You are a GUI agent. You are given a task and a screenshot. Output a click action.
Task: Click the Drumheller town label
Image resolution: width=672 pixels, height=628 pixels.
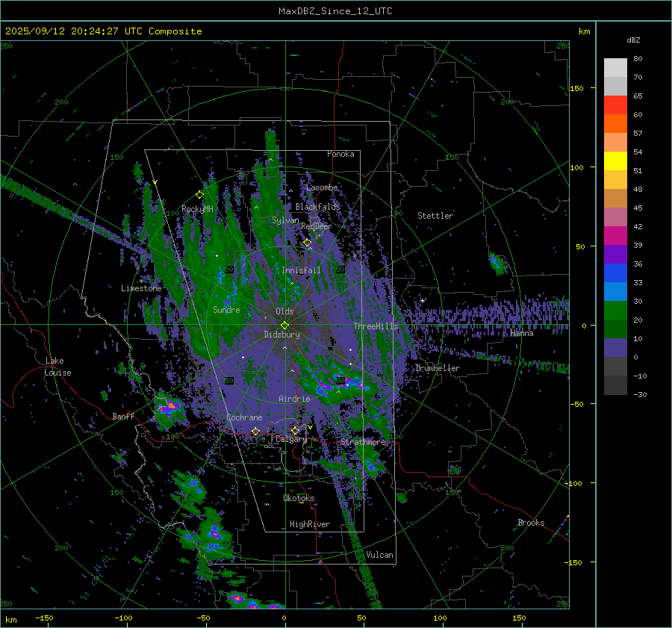pos(438,368)
